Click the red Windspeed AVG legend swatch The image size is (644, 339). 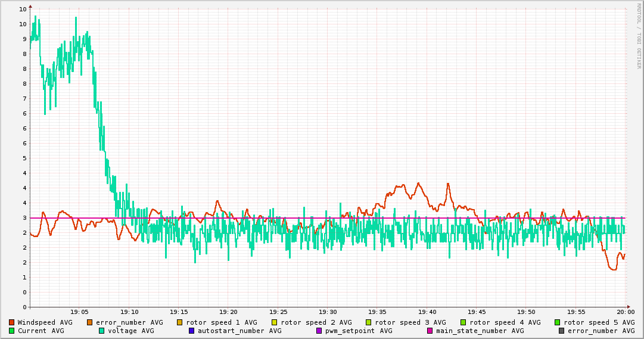pyautogui.click(x=12, y=322)
